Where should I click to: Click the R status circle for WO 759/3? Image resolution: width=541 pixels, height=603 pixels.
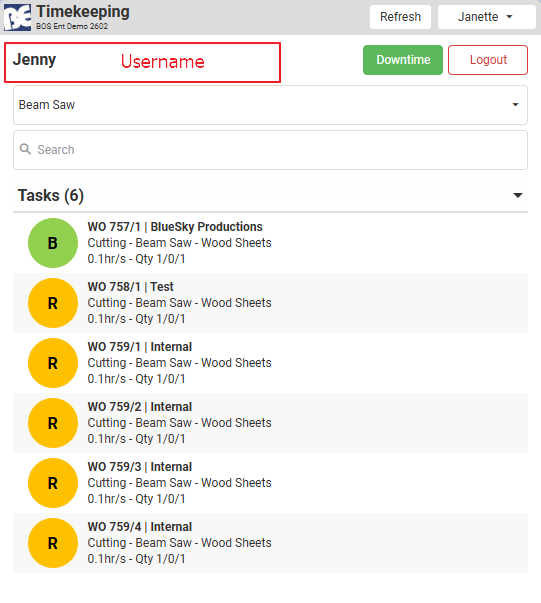point(53,483)
